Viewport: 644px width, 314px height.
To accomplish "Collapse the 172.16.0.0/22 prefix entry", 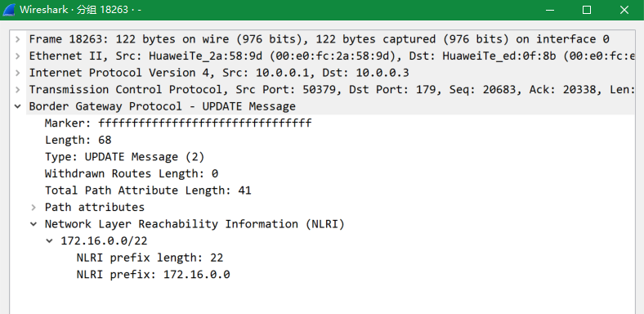I will pos(50,241).
